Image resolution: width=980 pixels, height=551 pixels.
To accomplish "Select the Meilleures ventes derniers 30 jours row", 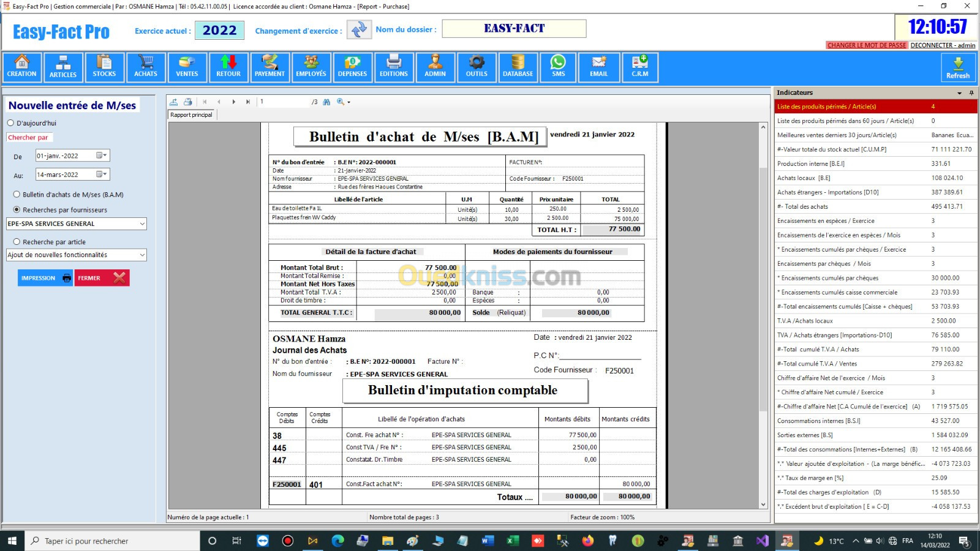I will click(876, 135).
